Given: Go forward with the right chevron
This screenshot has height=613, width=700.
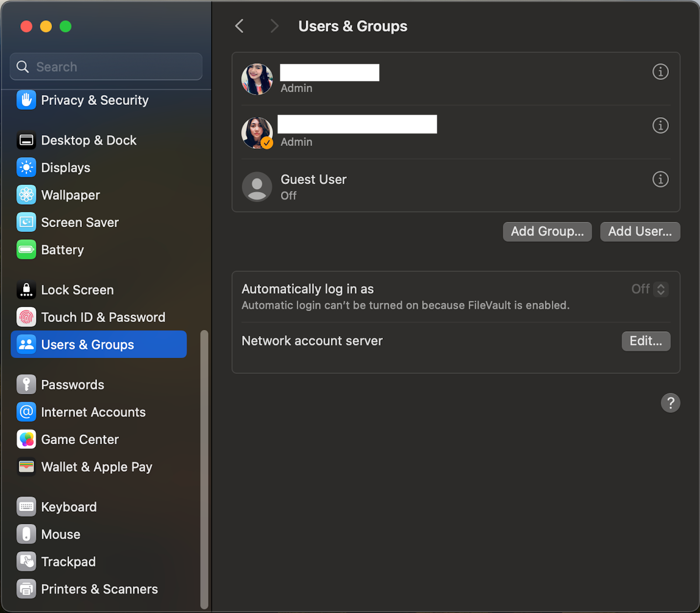Looking at the screenshot, I should [274, 26].
